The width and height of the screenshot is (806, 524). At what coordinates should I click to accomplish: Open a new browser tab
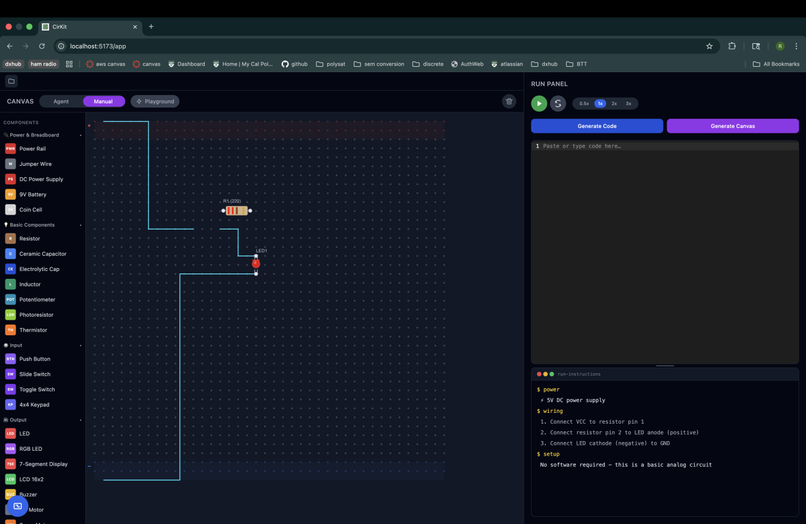click(151, 27)
